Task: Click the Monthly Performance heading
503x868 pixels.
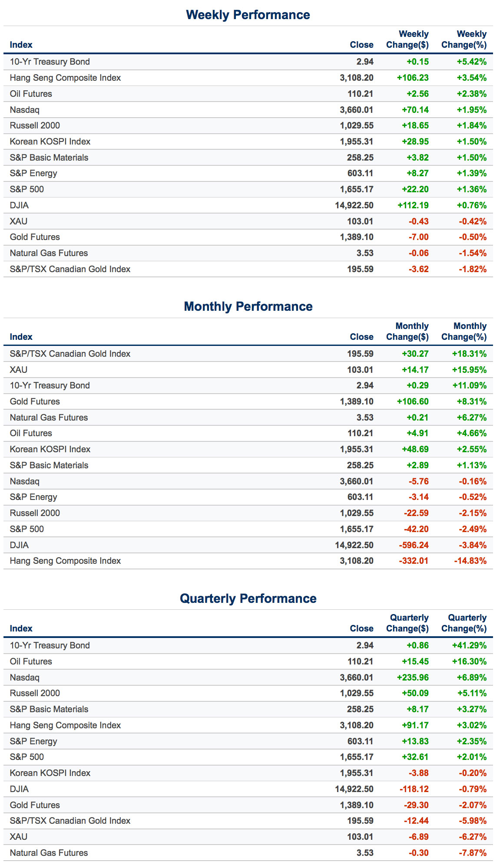Action: point(248,306)
